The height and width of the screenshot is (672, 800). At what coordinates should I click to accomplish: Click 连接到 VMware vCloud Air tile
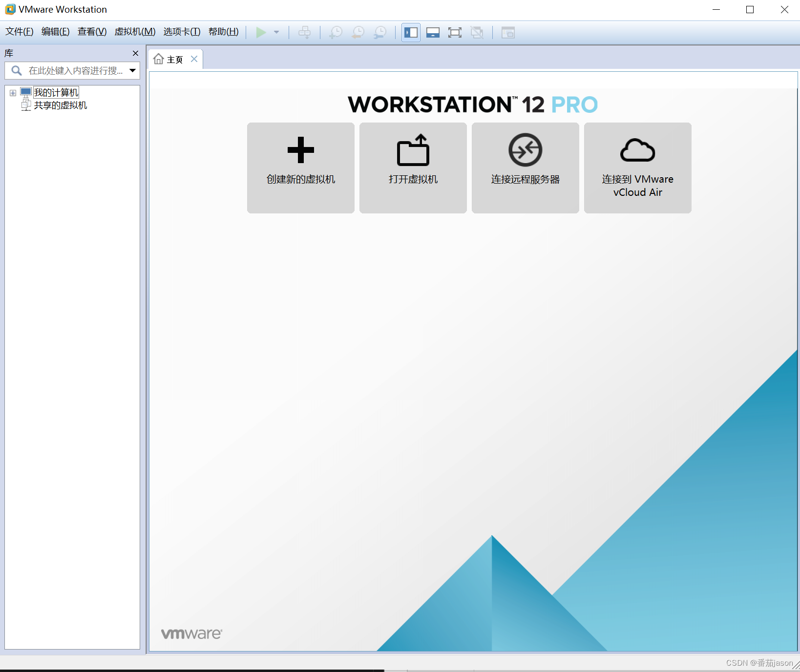[x=638, y=168]
